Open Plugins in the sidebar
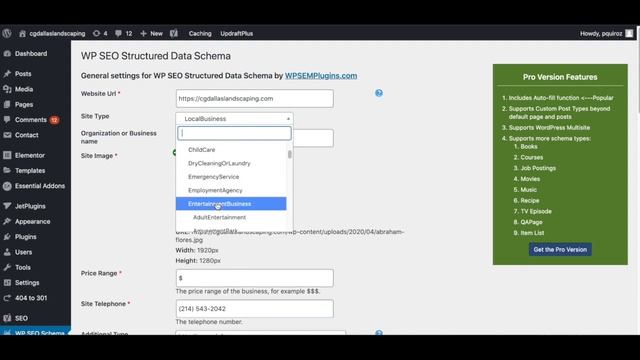This screenshot has width=640, height=360. pyautogui.click(x=25, y=237)
